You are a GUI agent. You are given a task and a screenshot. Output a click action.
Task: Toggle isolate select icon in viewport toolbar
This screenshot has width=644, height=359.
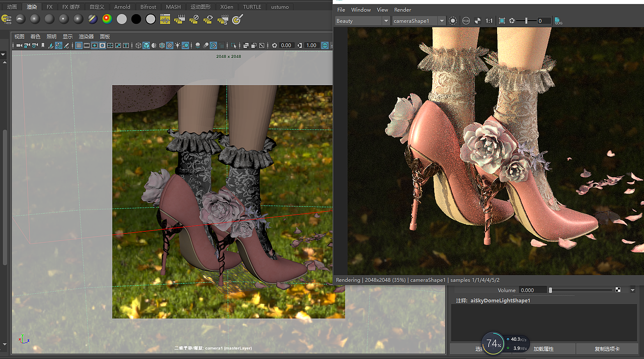233,45
